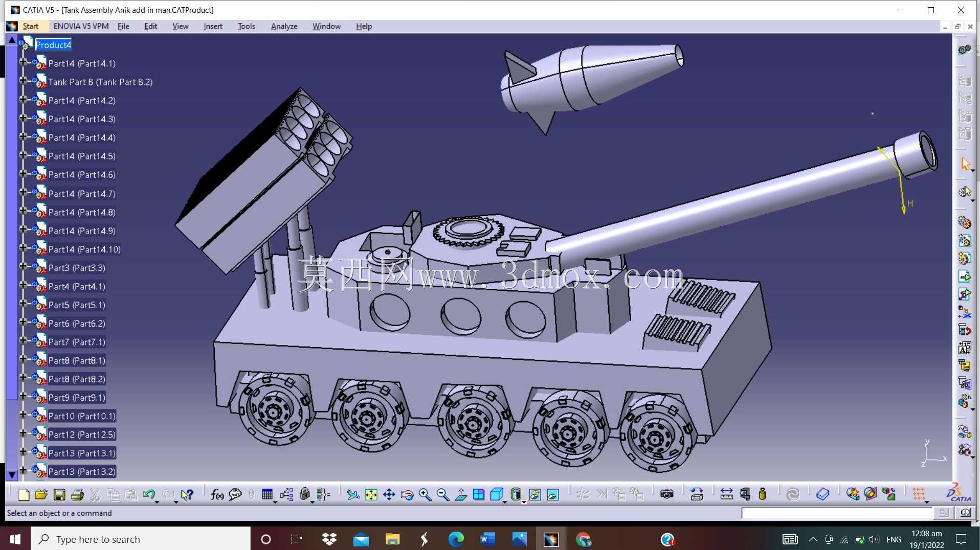980x550 pixels.
Task: Select Part14 (Part14.10) in the tree
Action: click(84, 249)
